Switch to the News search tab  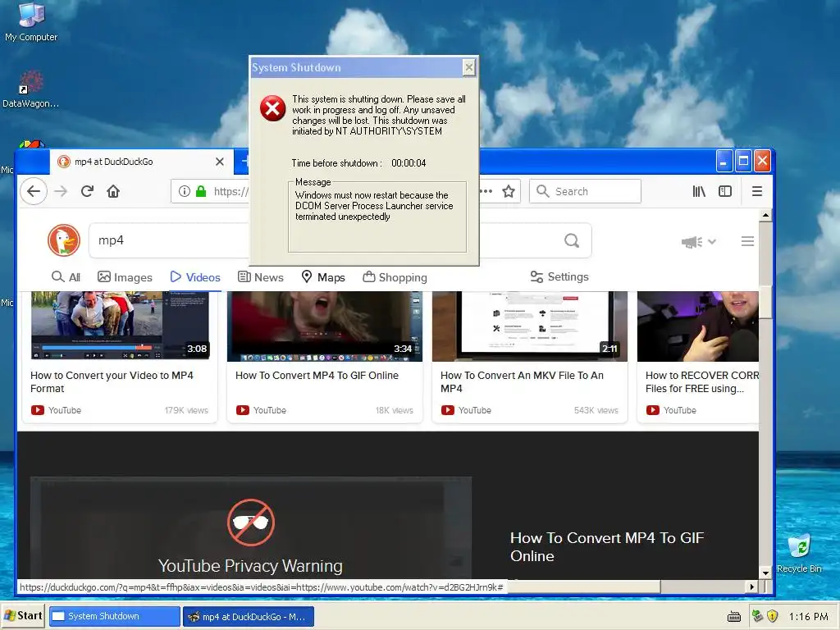coord(260,277)
